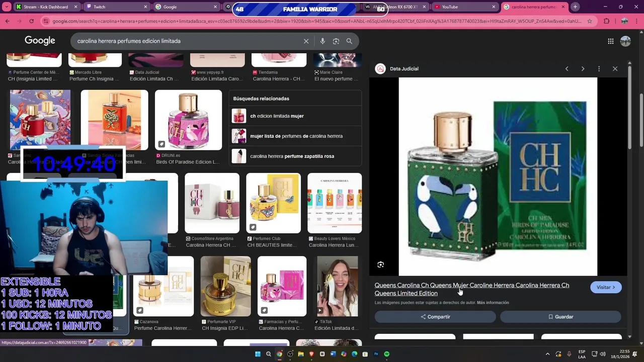
Task: Open the Beauty Lovers México thumbnail
Action: (335, 203)
